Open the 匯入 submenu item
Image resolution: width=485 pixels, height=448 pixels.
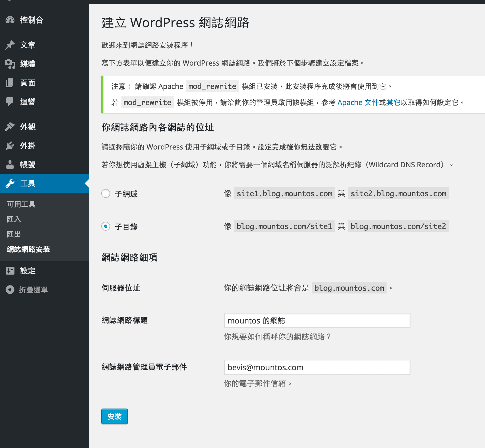pyautogui.click(x=14, y=219)
